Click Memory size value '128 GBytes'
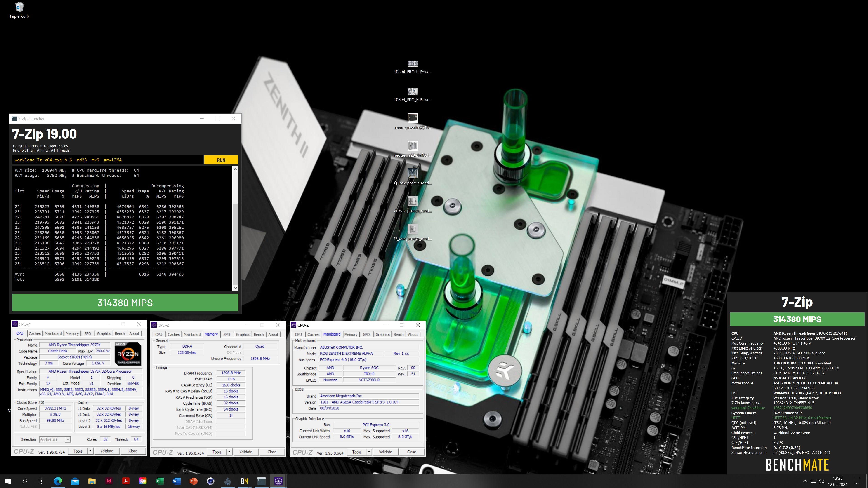Viewport: 868px width, 488px height. (187, 353)
